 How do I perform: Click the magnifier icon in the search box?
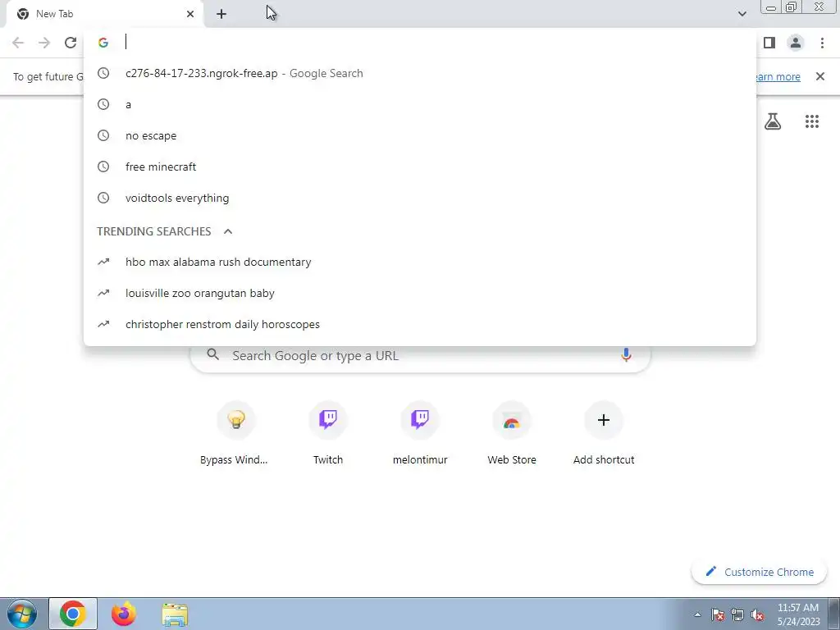(x=213, y=354)
